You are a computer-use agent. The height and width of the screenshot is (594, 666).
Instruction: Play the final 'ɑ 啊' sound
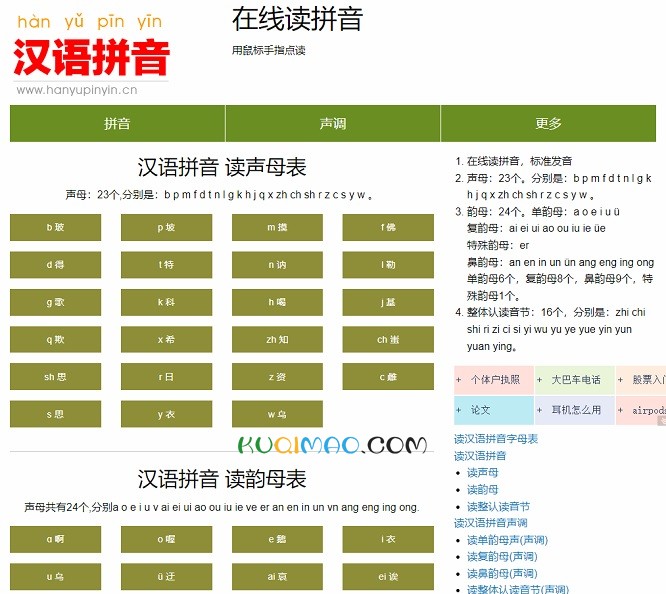[55, 540]
